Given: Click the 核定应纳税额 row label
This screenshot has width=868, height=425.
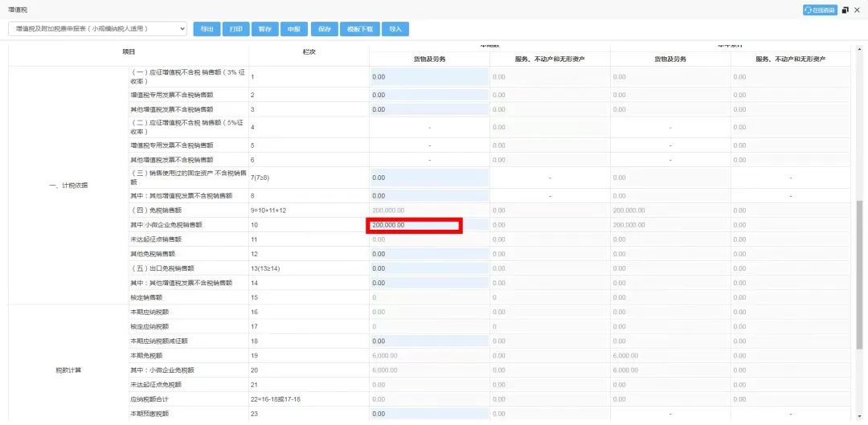Looking at the screenshot, I should point(149,326).
